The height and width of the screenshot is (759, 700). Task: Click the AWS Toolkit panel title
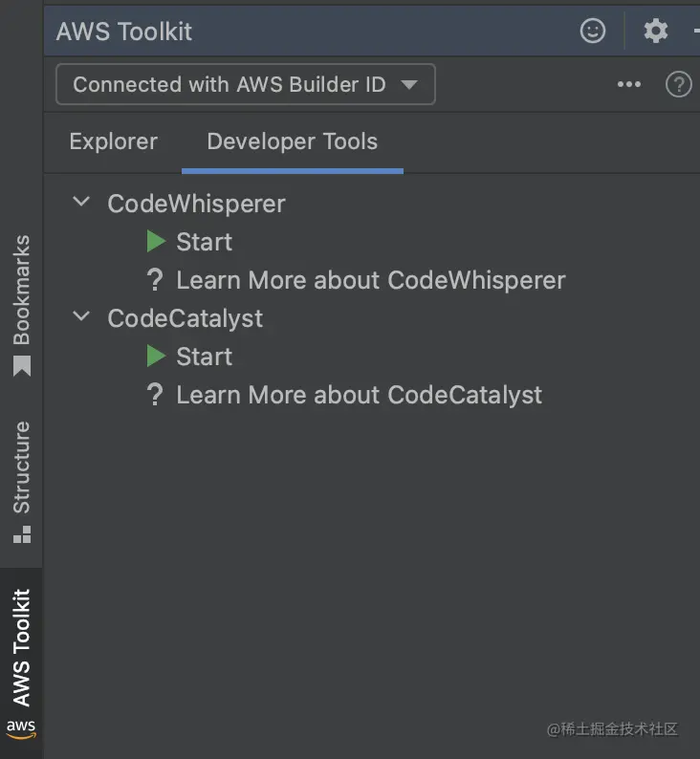tap(124, 32)
